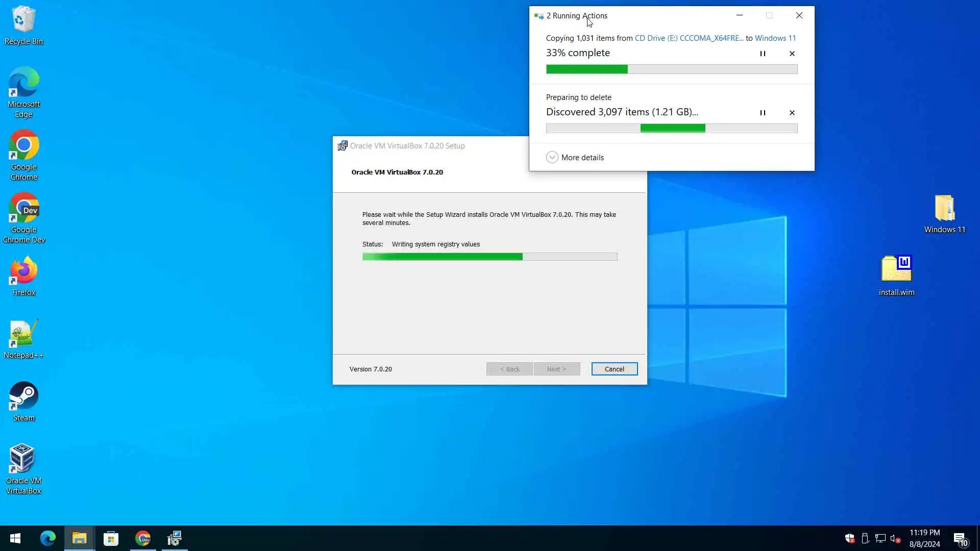Open the notification center in system tray
The image size is (980, 551).
tap(961, 538)
